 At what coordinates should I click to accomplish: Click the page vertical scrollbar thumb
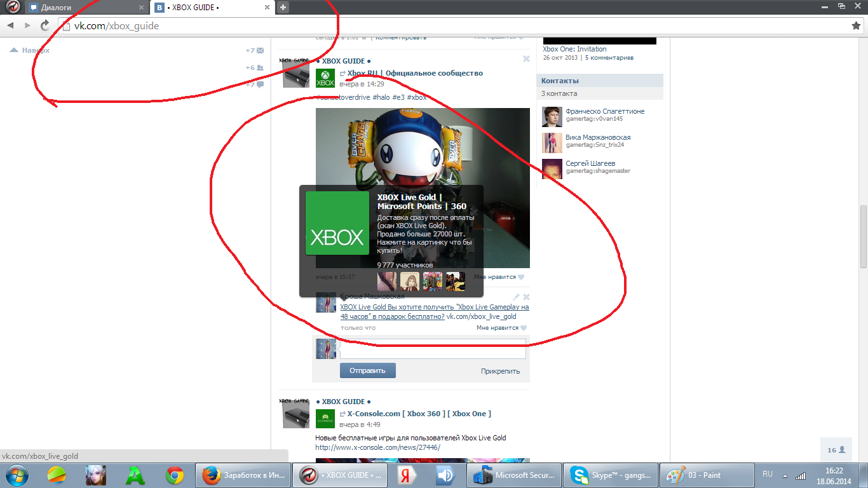tap(864, 236)
